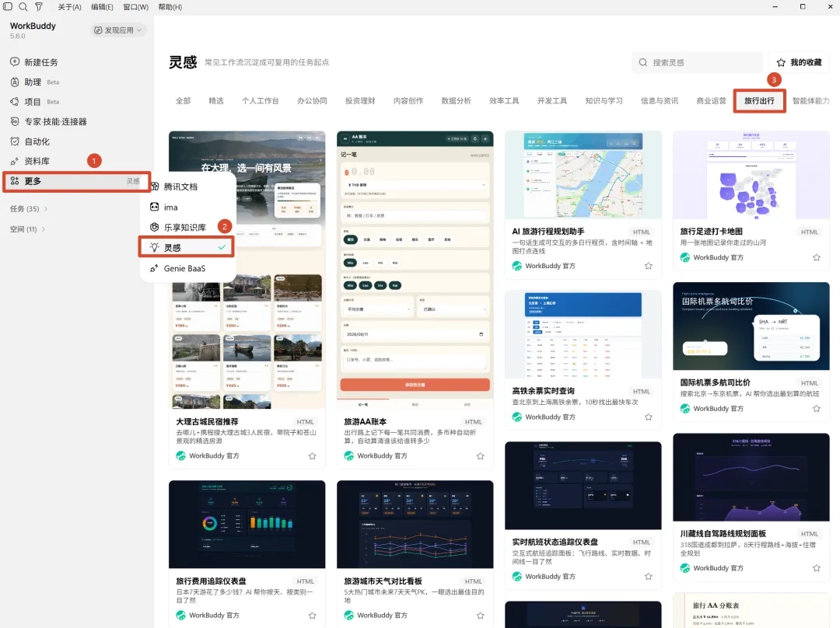Favorite the 旅游城市天气对比看板 card star

click(481, 616)
